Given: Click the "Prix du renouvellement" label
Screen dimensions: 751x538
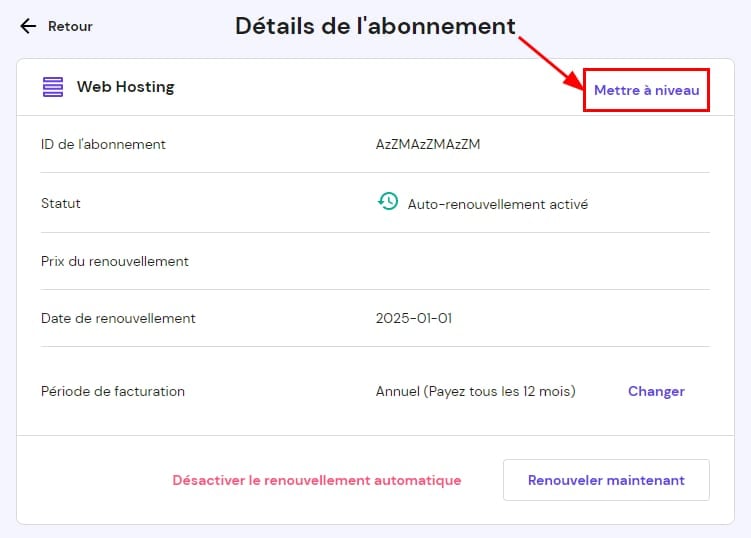Looking at the screenshot, I should [115, 261].
